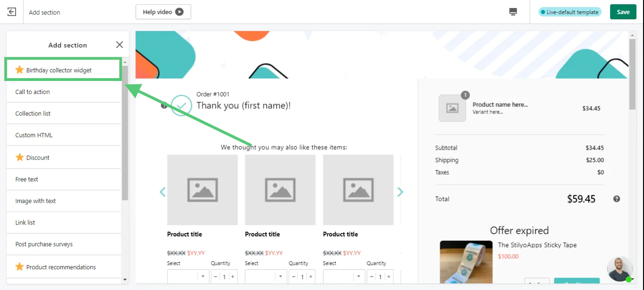Viewport: 644px width, 290px height.
Task: Click the star beside Birthday collector widget
Action: (x=19, y=69)
